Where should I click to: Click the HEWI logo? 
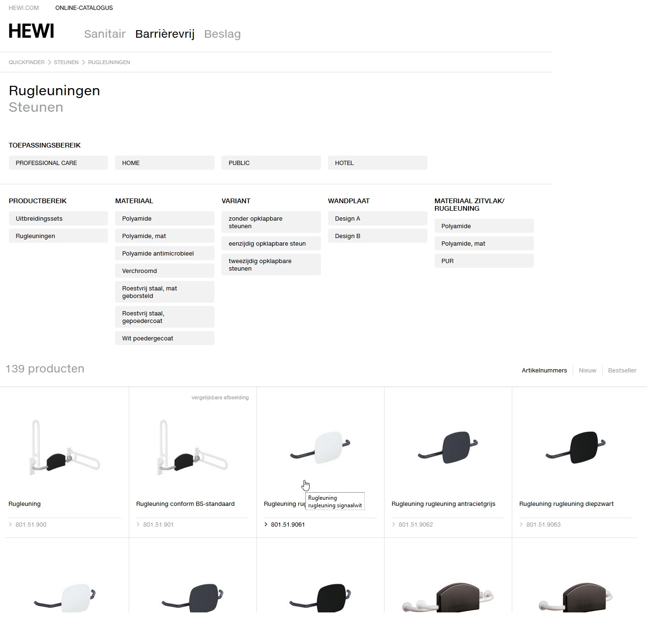point(31,32)
